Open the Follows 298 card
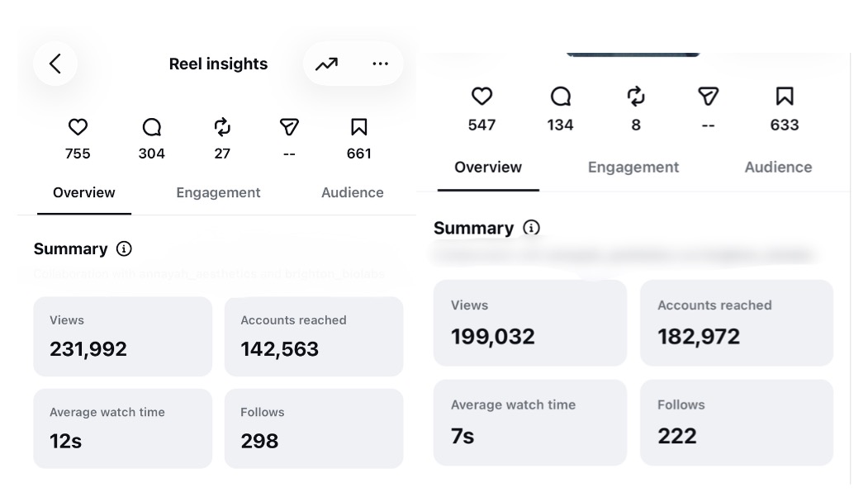Screen dimensions: 868x492 [314, 428]
